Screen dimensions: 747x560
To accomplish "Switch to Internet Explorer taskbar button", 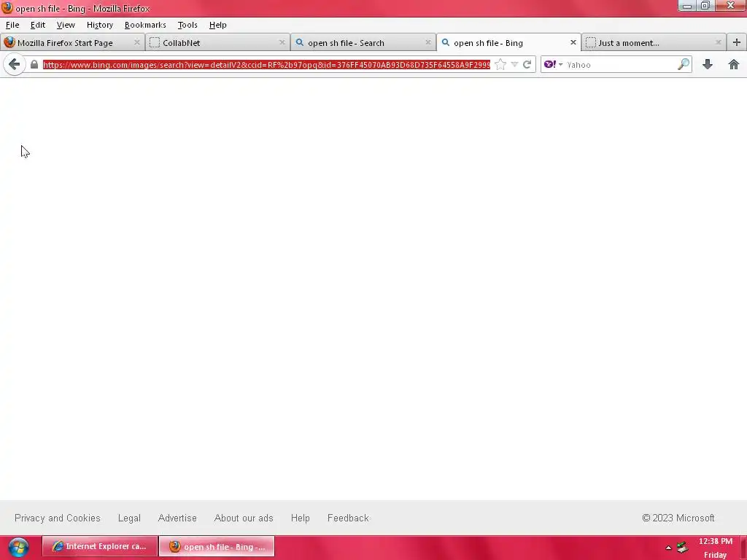I will pyautogui.click(x=99, y=546).
